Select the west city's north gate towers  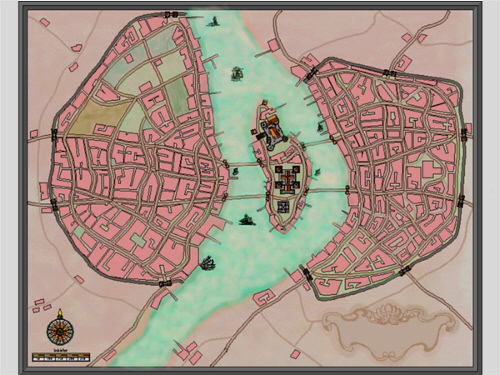[172, 14]
